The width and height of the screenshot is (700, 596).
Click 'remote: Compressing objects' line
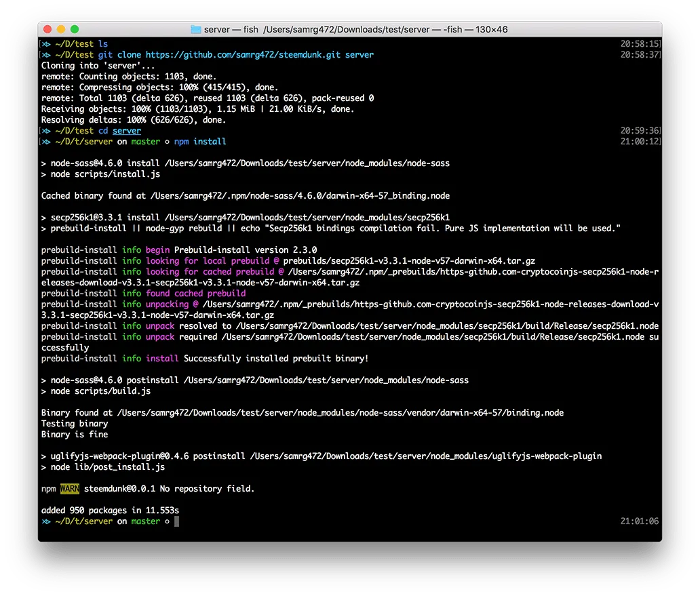pos(159,87)
